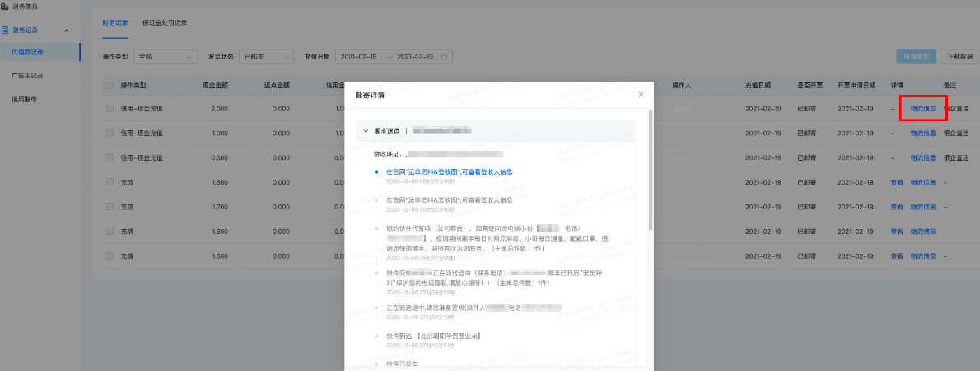Click the 充值日期 end date field

tap(415, 56)
